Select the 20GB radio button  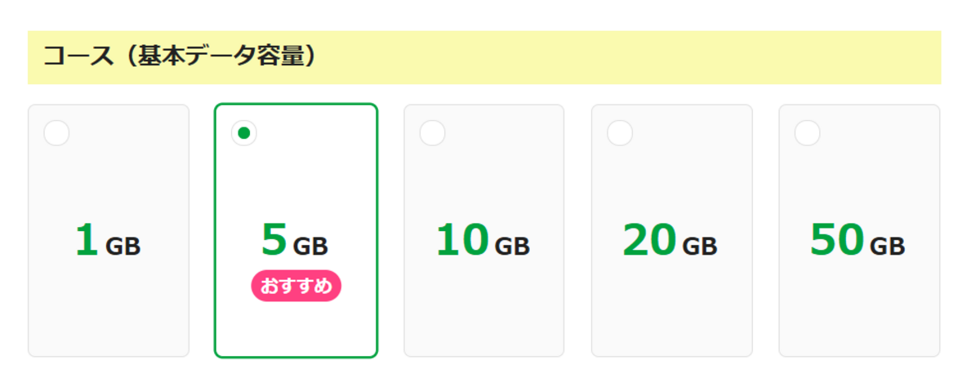click(620, 132)
